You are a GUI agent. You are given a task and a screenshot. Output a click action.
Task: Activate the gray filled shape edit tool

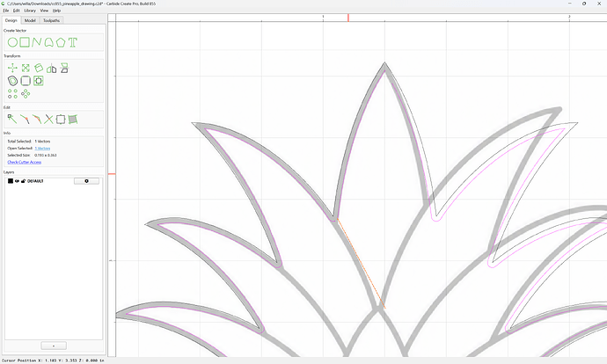[73, 120]
